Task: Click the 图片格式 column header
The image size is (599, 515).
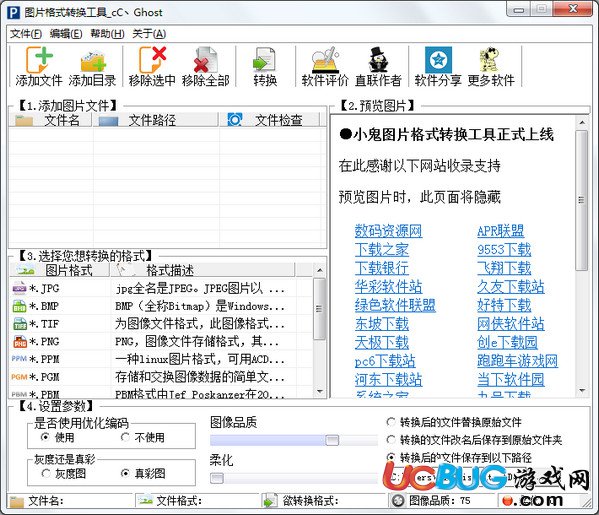Action: click(60, 270)
